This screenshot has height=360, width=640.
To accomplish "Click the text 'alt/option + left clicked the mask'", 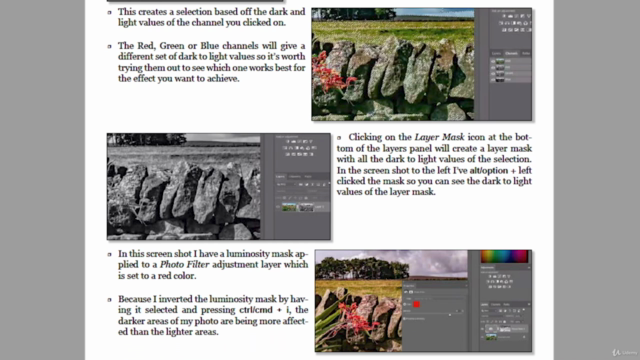I will (x=434, y=176).
